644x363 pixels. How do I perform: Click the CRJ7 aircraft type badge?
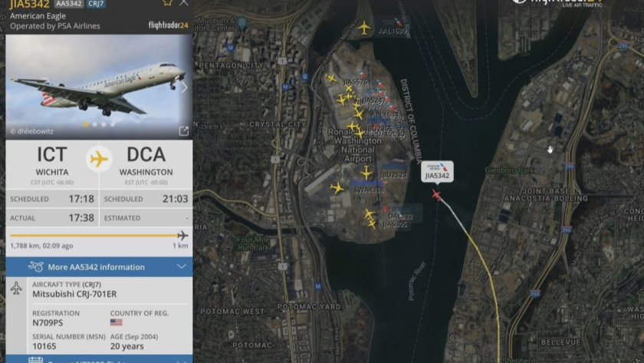coord(96,4)
